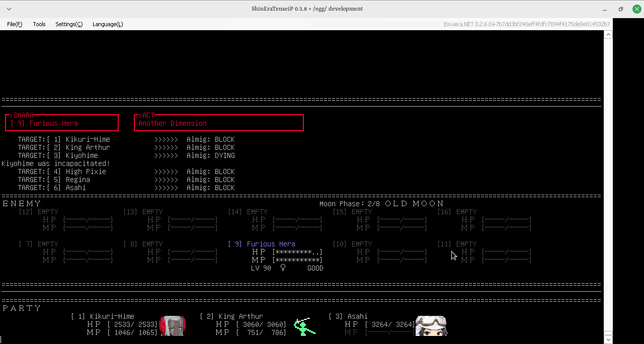Click empty enemy slot [14]
The width and height of the screenshot is (644, 344).
(248, 212)
